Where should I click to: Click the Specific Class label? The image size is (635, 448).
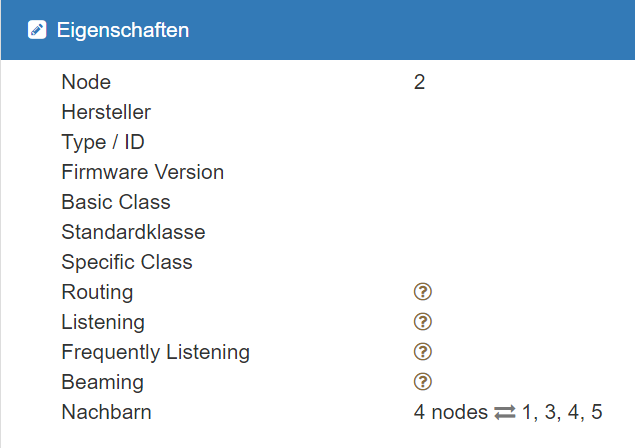click(127, 262)
